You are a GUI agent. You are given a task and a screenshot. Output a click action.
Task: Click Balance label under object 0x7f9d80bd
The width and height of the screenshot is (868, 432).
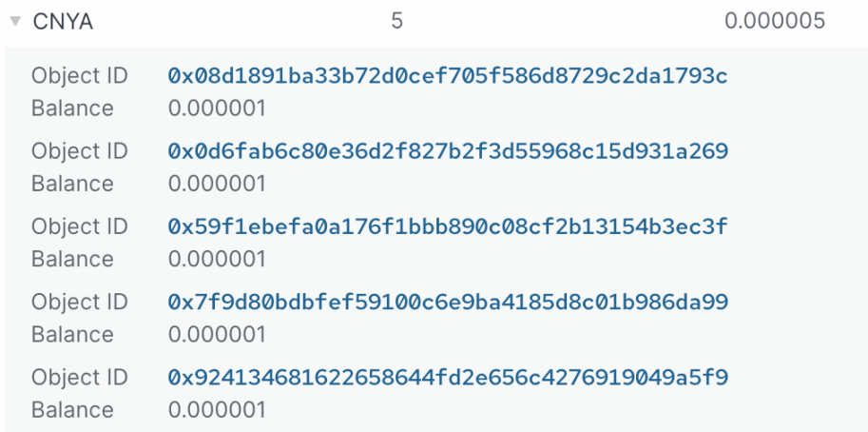pos(72,334)
